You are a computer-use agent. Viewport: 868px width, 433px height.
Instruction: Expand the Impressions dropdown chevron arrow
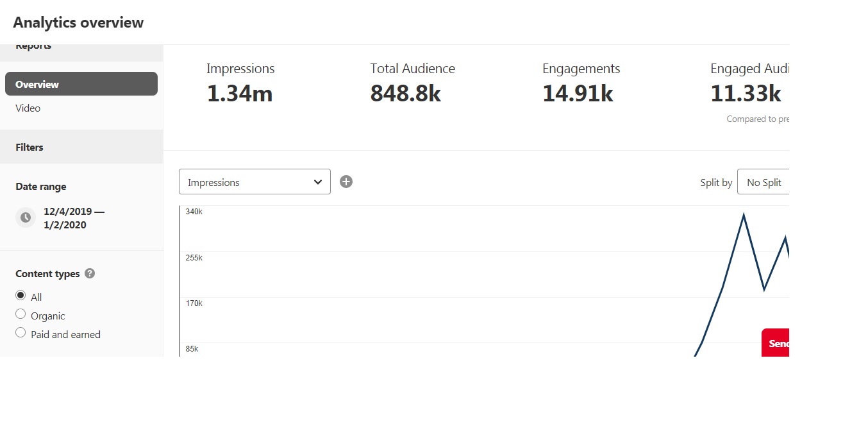[318, 182]
